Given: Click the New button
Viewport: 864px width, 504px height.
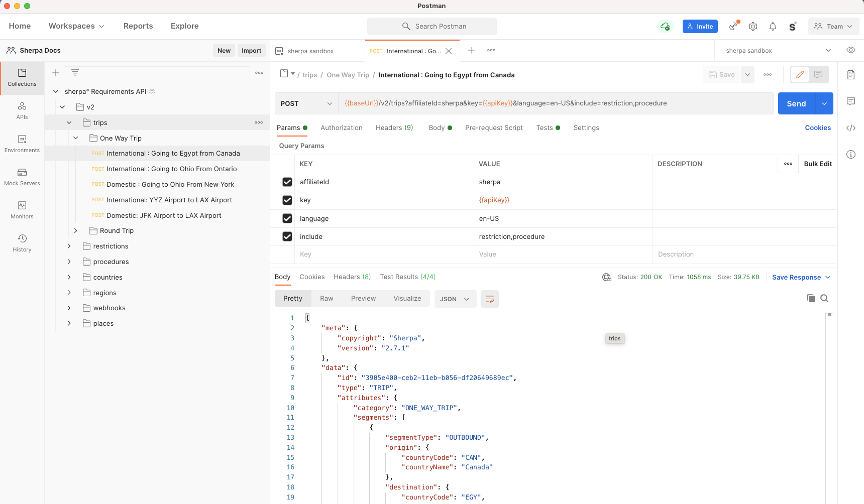Looking at the screenshot, I should [224, 50].
